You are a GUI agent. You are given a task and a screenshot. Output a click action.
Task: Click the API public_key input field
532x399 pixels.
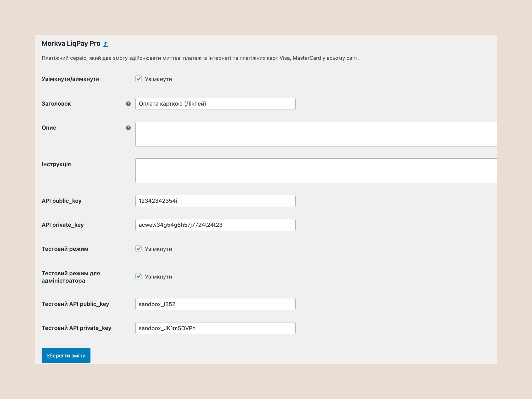pos(215,201)
